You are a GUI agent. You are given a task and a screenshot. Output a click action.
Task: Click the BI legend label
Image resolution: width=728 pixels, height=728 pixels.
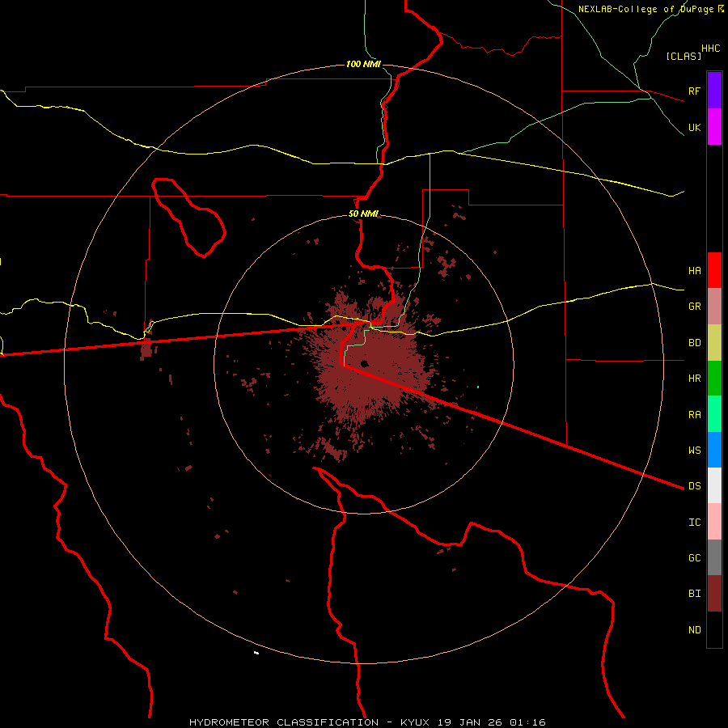coord(694,594)
